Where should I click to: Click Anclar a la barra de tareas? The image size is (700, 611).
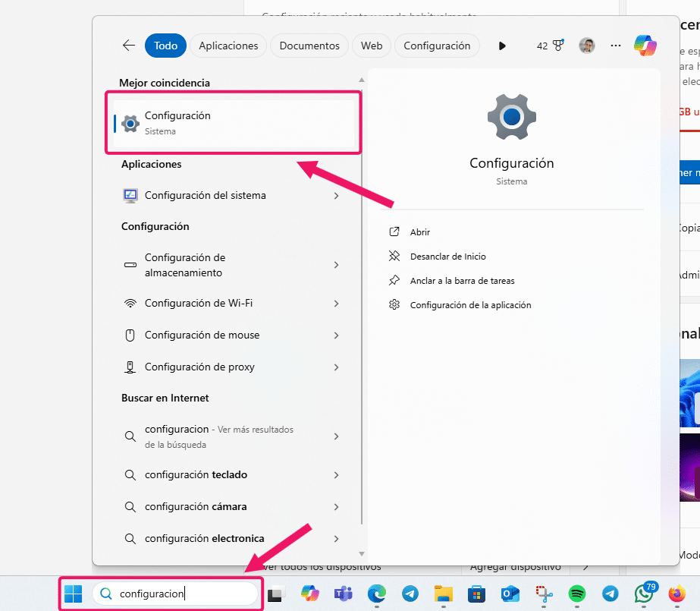(462, 281)
